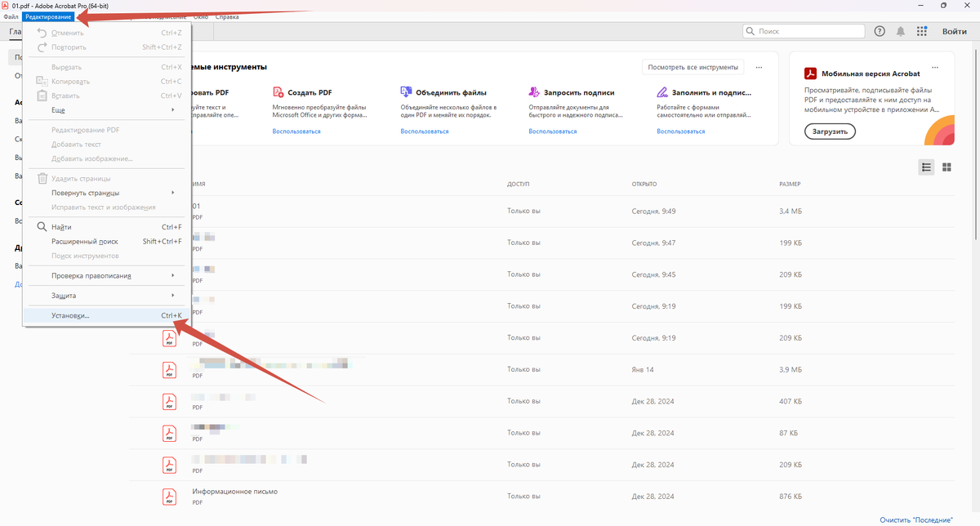
Task: Click the Объединить файлы tool icon
Action: point(406,92)
